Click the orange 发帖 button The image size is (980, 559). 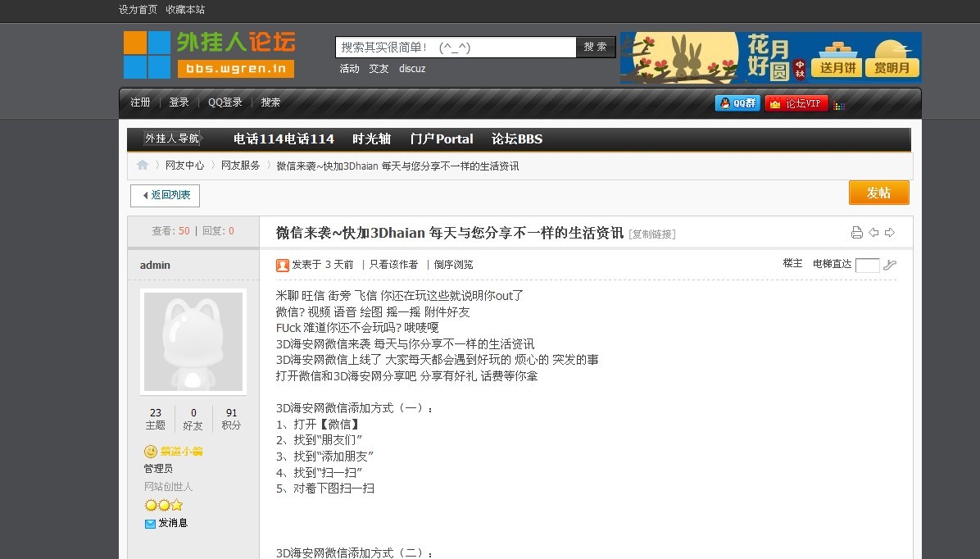click(x=878, y=193)
